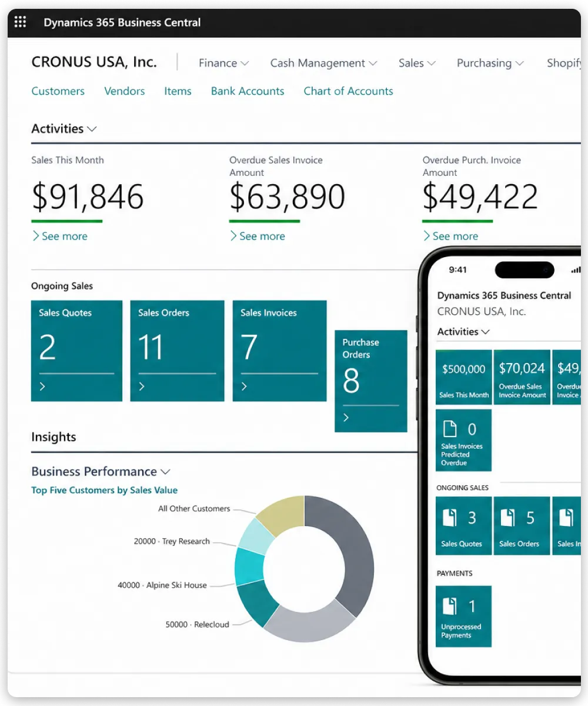Viewport: 588px width, 706px height.
Task: Open the Finance menu
Action: pos(223,63)
